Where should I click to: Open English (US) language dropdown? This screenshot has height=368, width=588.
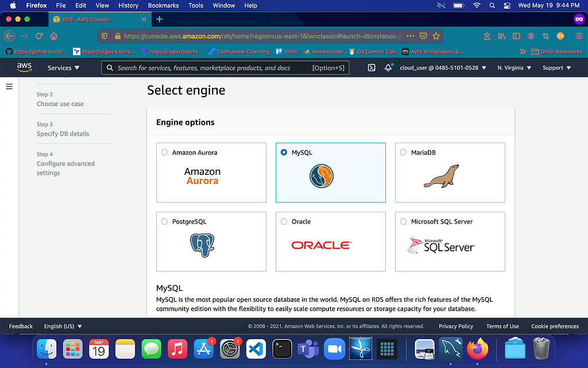(63, 327)
